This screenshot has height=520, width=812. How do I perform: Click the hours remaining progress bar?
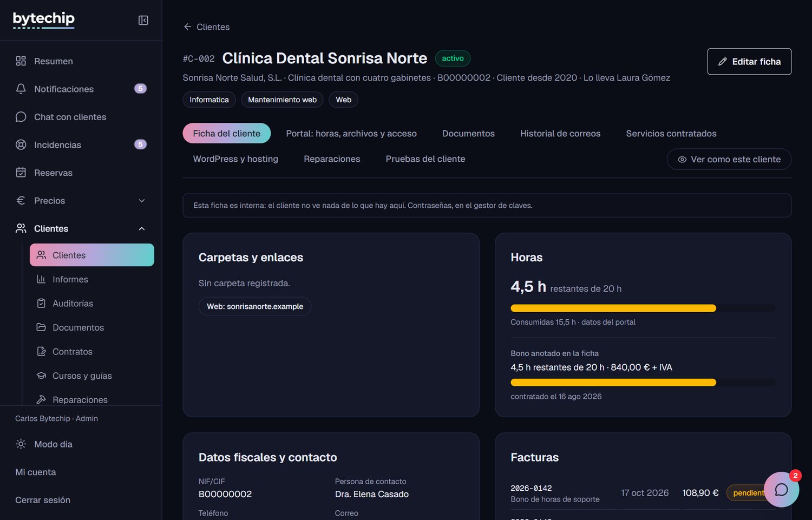tap(643, 308)
